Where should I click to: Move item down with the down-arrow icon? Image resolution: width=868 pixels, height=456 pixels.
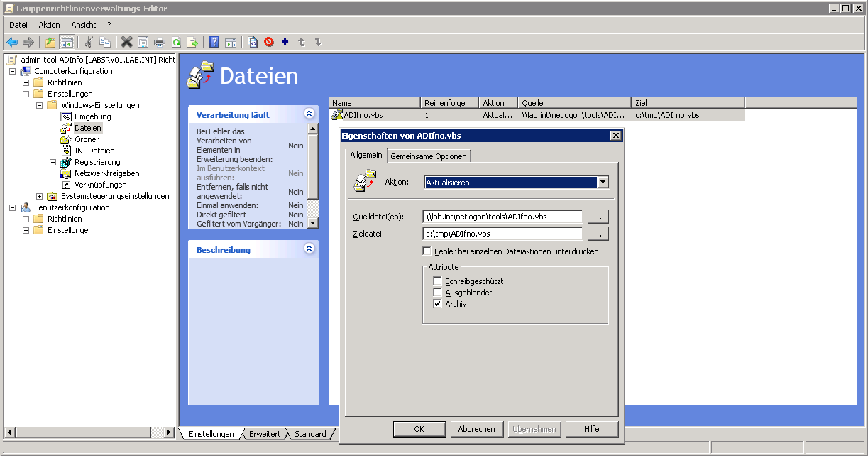(317, 42)
